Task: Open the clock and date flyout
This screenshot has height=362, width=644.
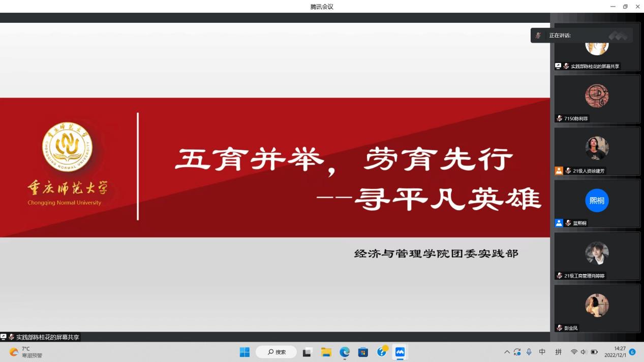Action: coord(619,352)
